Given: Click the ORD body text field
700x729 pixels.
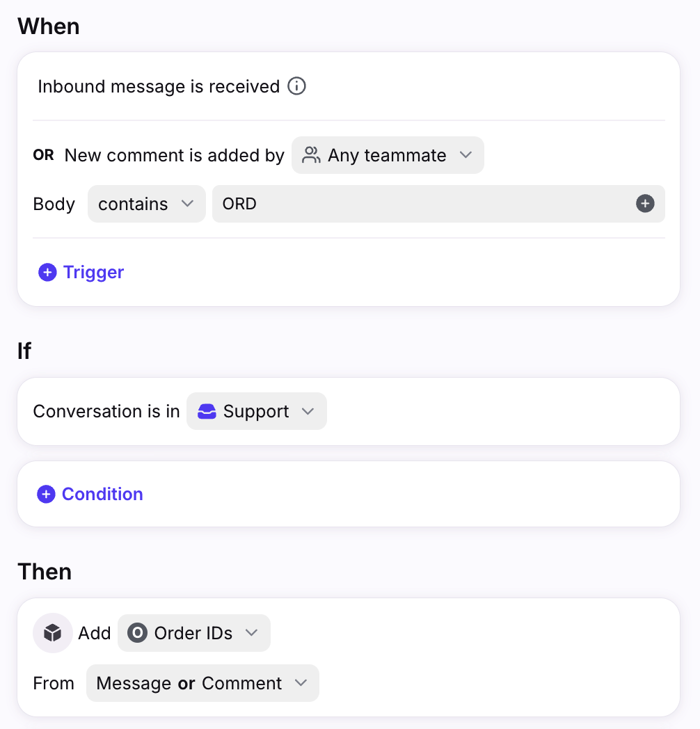Looking at the screenshot, I should pyautogui.click(x=438, y=204).
